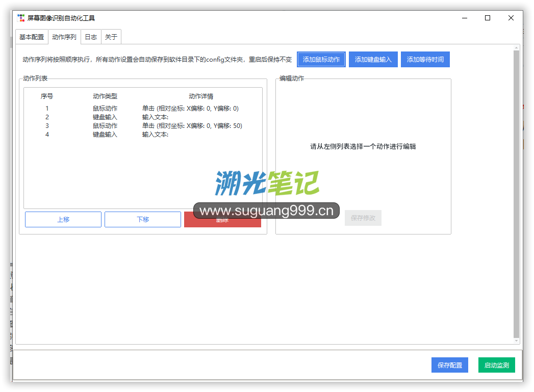Open the 日志 tab
Screen dimensions: 534x392
91,37
